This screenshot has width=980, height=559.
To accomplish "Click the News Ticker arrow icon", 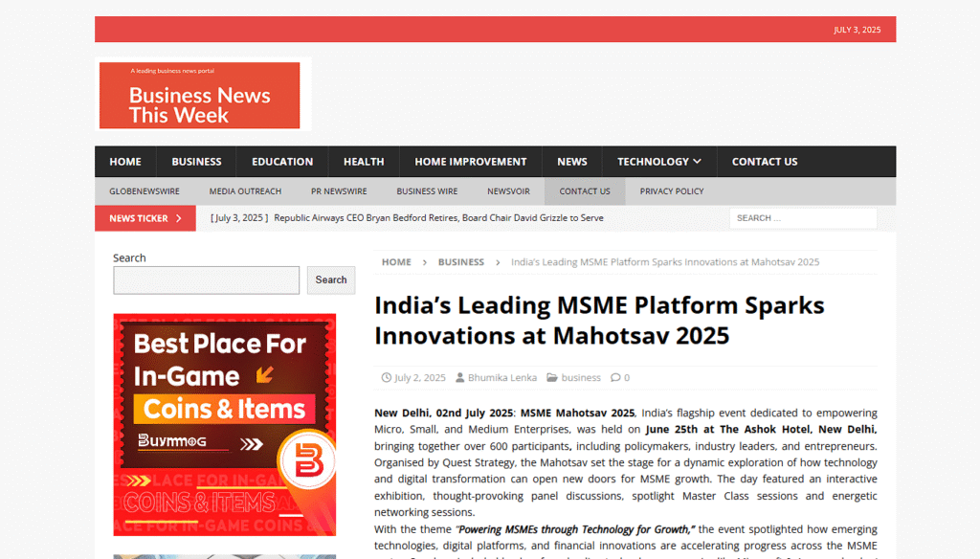I will 178,218.
